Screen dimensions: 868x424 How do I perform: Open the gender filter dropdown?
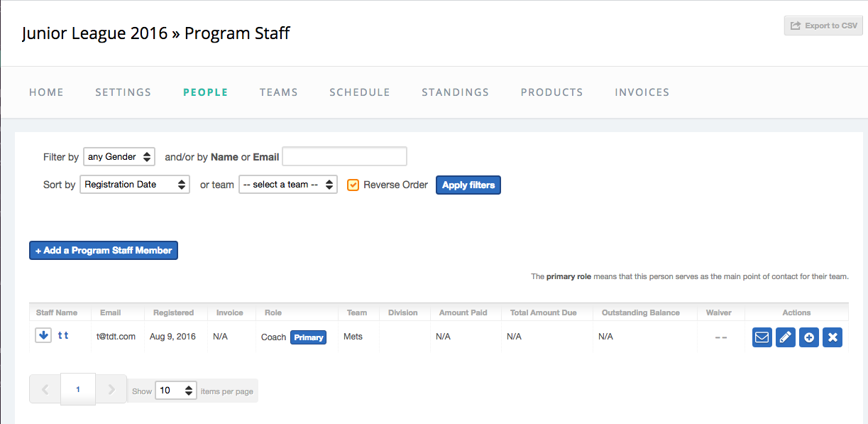pos(119,156)
